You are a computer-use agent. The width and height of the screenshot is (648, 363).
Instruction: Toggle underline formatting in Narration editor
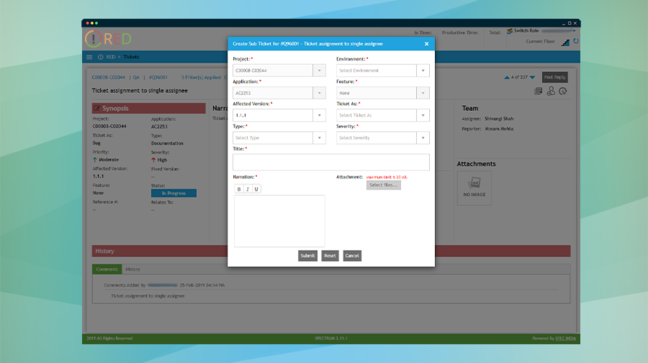click(256, 189)
